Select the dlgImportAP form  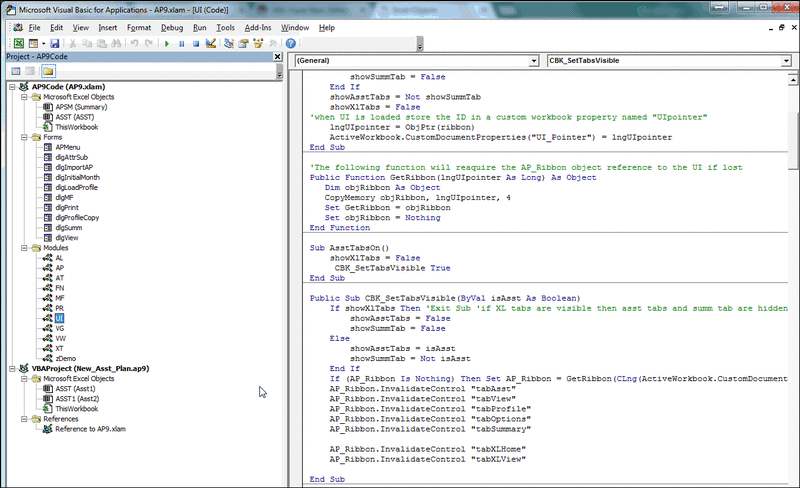[74, 167]
